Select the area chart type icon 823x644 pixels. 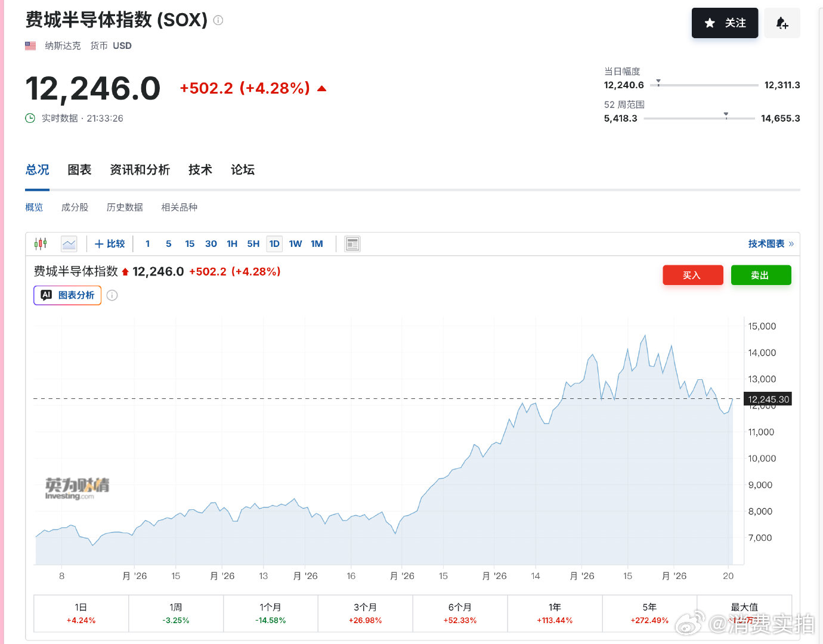tap(69, 243)
